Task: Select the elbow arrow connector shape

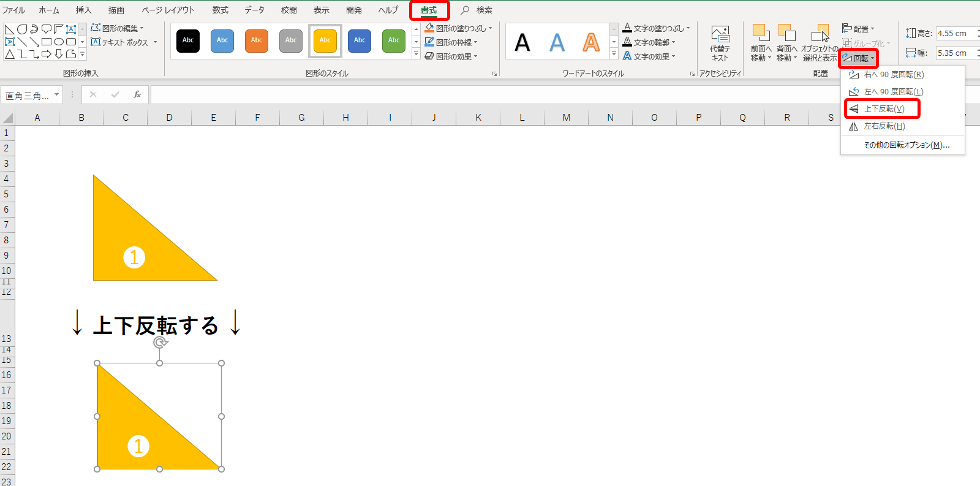Action: (x=34, y=54)
